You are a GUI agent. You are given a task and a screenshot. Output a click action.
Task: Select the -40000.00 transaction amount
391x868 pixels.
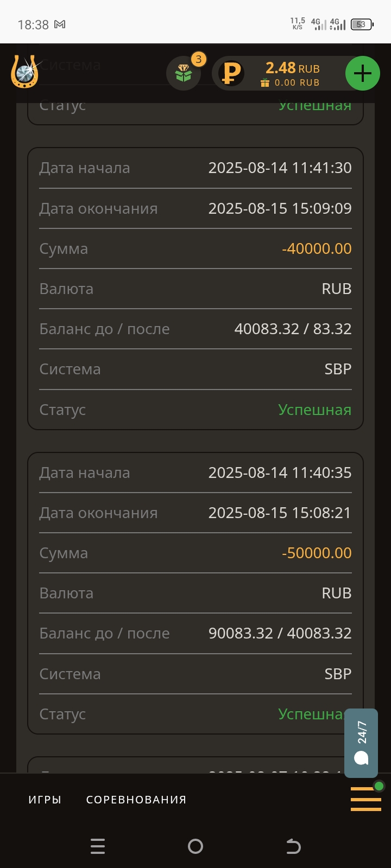tap(317, 248)
